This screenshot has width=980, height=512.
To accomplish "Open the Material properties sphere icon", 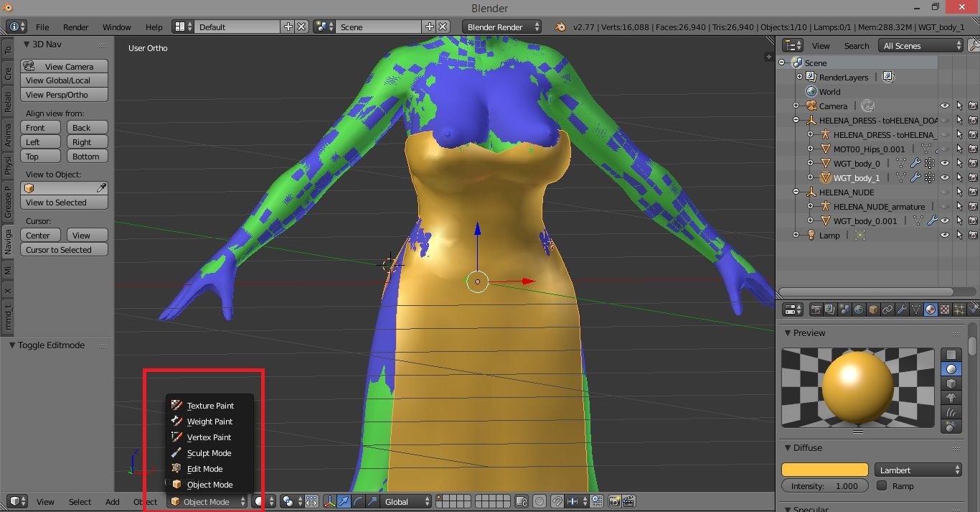I will coord(930,309).
